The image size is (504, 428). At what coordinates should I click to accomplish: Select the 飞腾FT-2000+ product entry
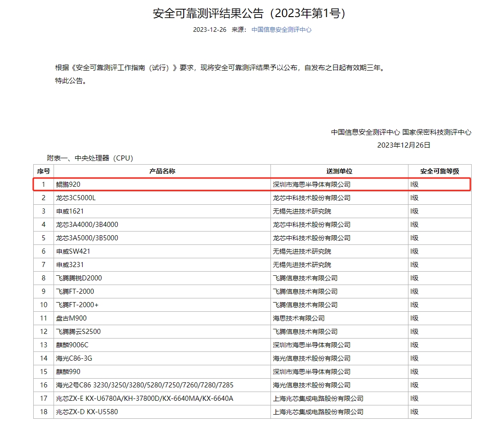77,305
